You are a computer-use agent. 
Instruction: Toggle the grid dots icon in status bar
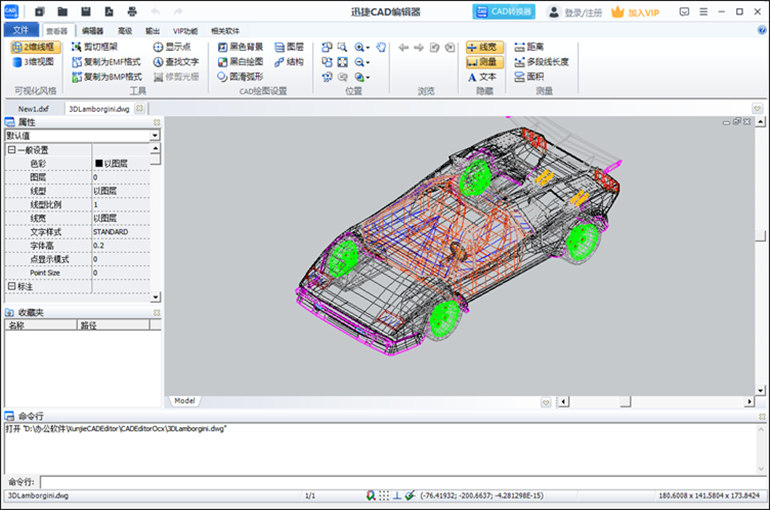click(384, 496)
